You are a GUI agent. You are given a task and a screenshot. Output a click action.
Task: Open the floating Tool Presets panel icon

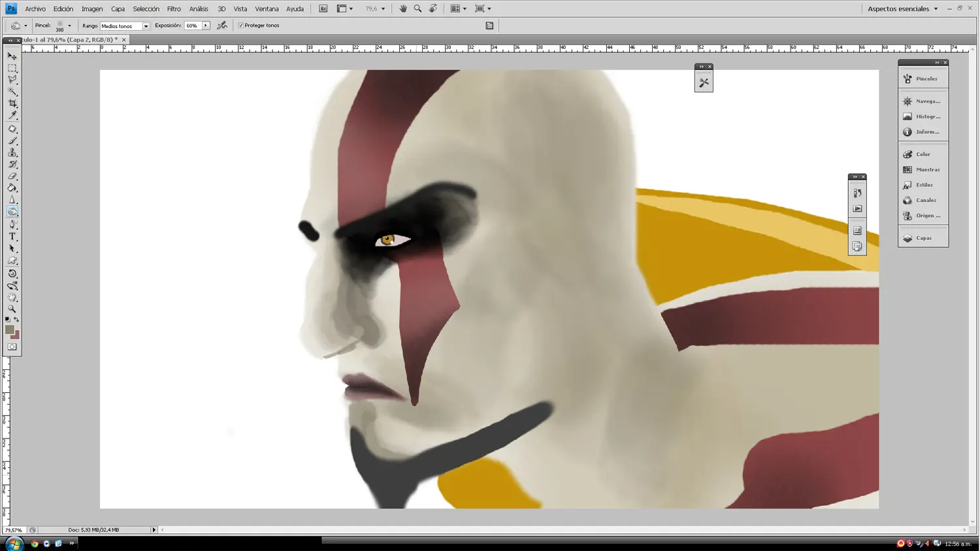coord(704,82)
